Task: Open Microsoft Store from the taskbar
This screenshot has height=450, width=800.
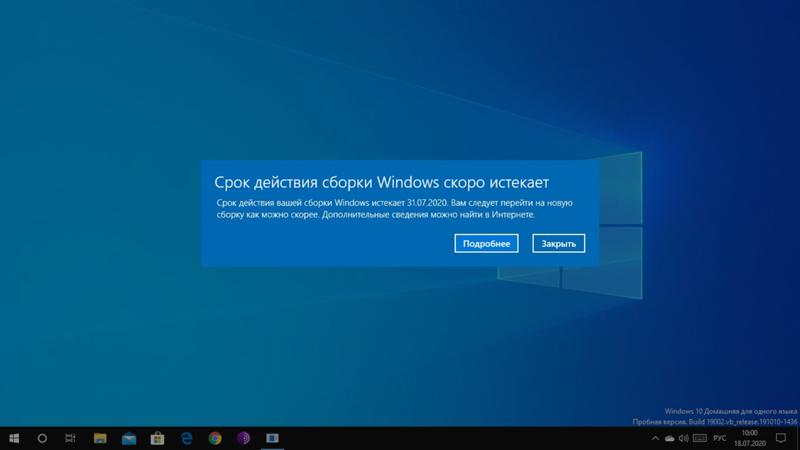Action: pos(157,438)
